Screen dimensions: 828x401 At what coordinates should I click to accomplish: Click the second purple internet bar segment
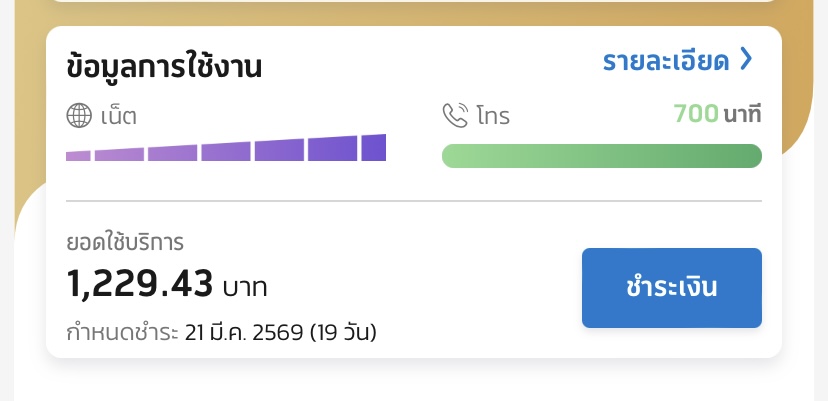pos(119,154)
